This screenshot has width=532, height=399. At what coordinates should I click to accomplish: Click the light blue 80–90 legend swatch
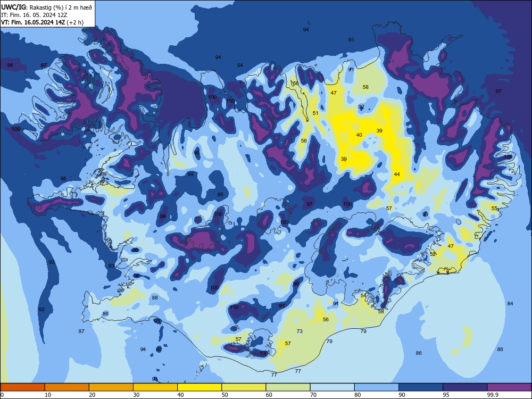377,387
